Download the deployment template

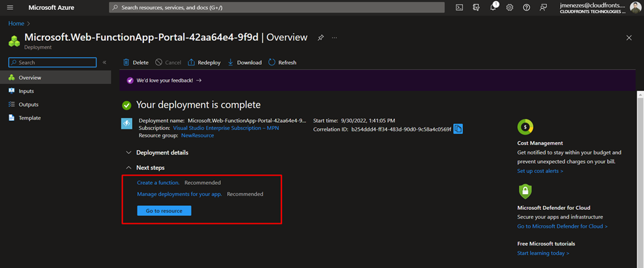coord(244,63)
